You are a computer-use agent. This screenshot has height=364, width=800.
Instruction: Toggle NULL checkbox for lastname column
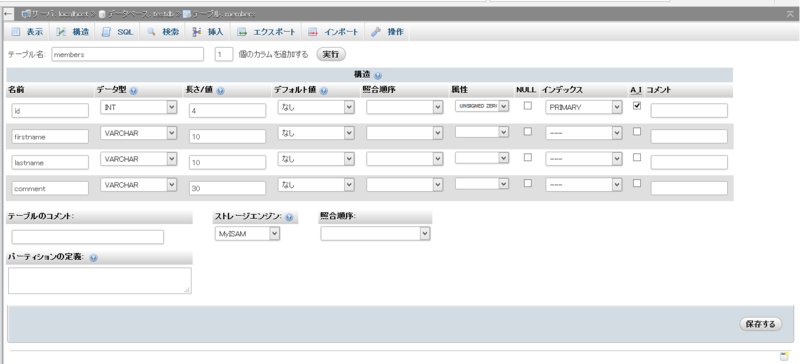pos(528,157)
